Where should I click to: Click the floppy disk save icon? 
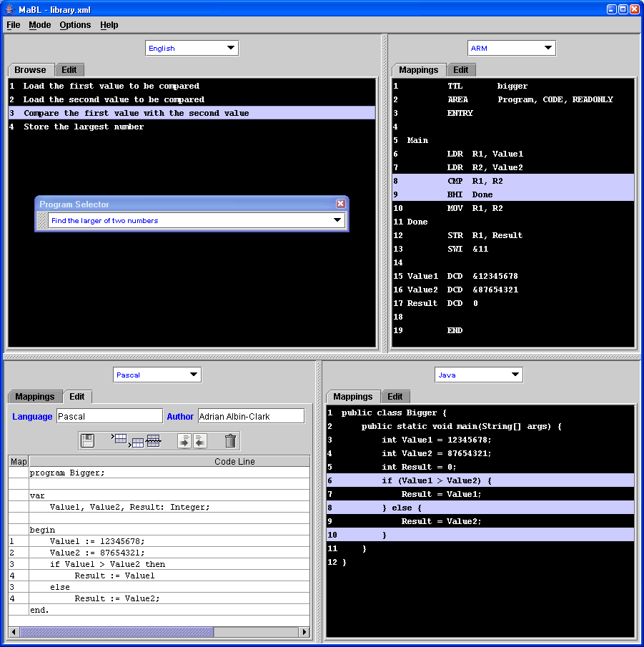click(x=88, y=440)
